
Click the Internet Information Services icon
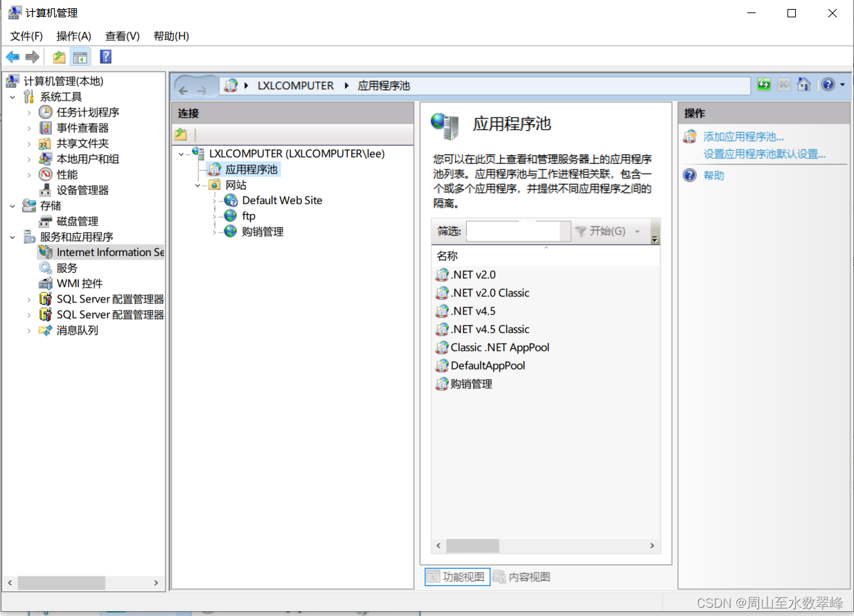46,253
